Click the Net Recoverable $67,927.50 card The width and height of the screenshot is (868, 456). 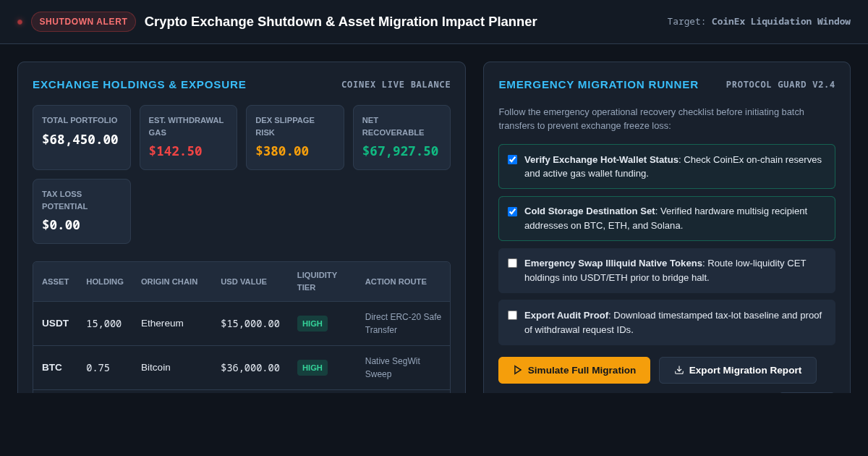pyautogui.click(x=401, y=138)
